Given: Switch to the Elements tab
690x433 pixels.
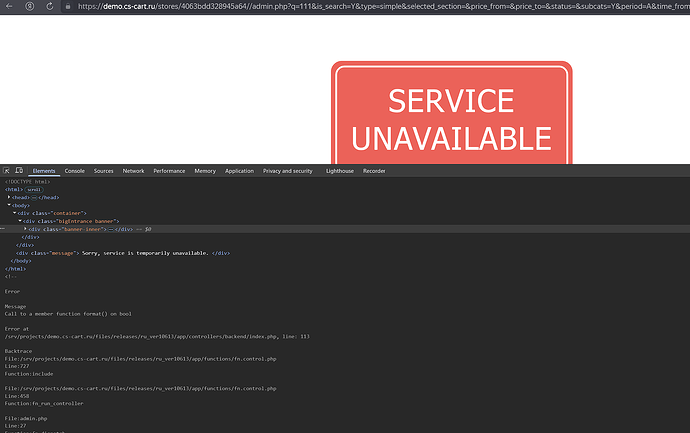Looking at the screenshot, I should [x=44, y=171].
